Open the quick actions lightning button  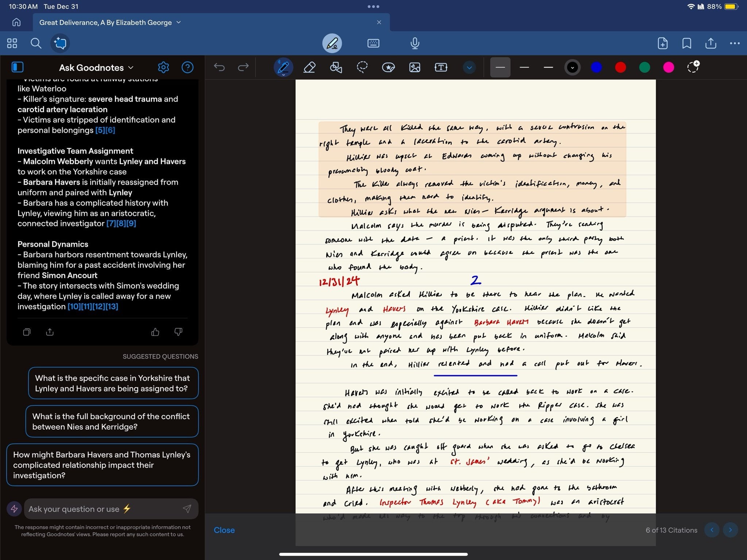point(14,509)
